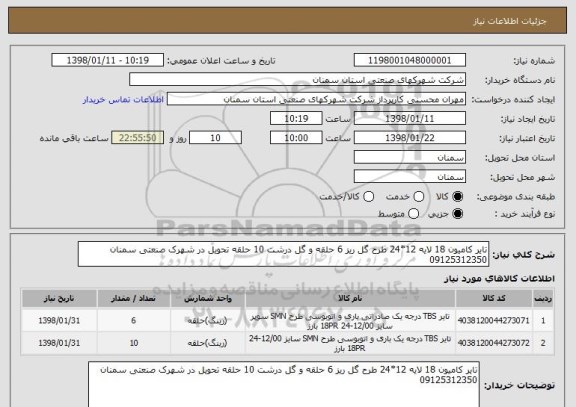The image size is (576, 407).
Task: Click the remaining days field showing 10
Action: click(215, 138)
